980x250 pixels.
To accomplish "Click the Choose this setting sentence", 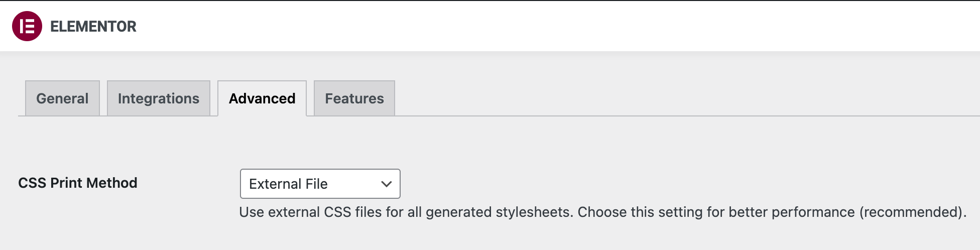I will coord(772,212).
